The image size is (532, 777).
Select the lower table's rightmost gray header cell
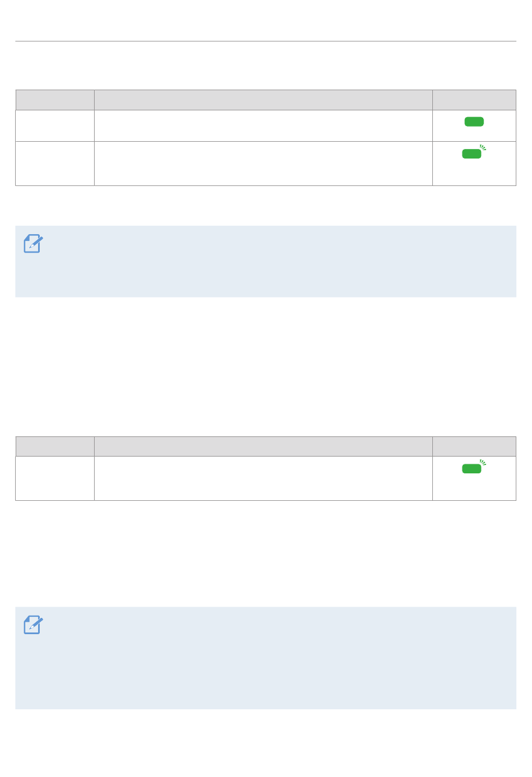pos(474,446)
